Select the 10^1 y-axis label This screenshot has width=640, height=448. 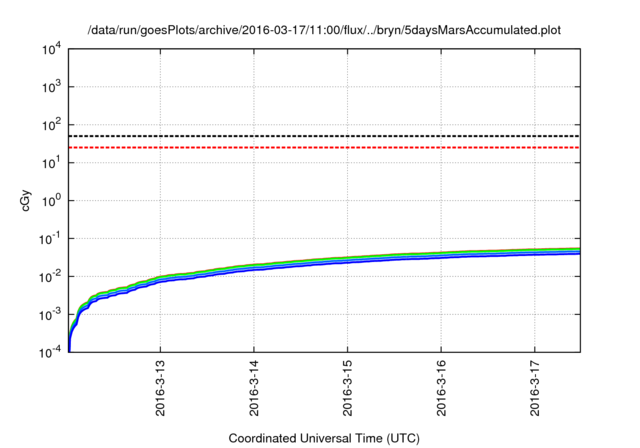tap(51, 162)
